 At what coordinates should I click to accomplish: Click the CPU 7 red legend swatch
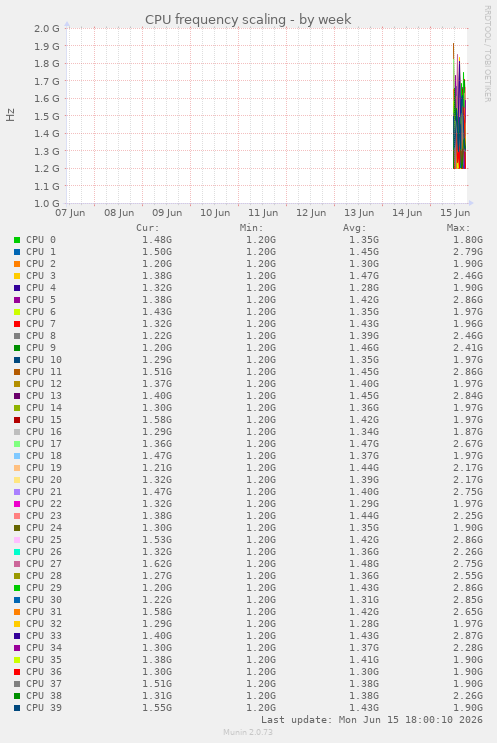(x=17, y=324)
